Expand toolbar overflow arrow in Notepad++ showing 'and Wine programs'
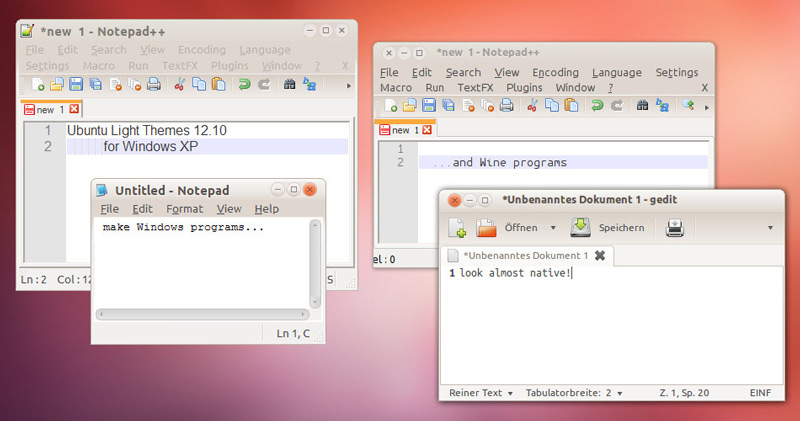 tap(707, 108)
